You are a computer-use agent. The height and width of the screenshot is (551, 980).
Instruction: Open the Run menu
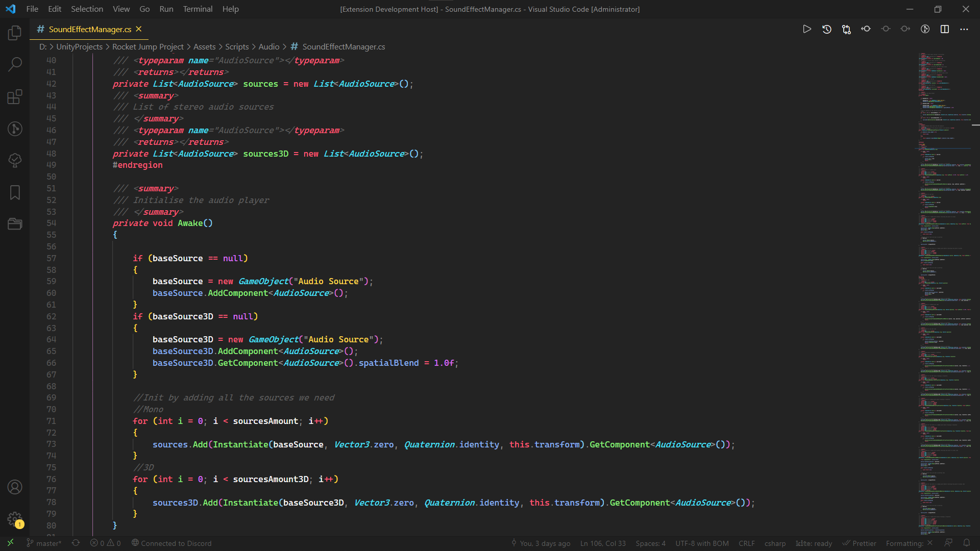click(x=166, y=9)
